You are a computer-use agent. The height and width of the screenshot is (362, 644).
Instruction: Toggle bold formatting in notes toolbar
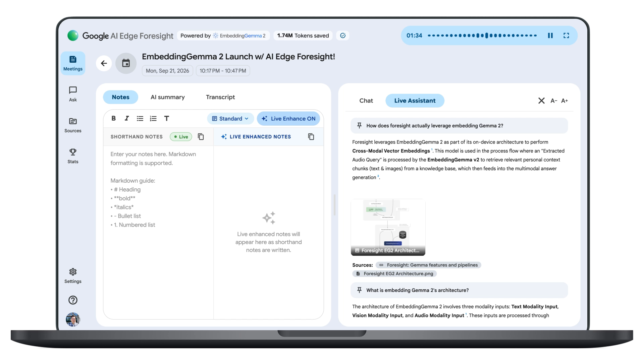tap(114, 118)
